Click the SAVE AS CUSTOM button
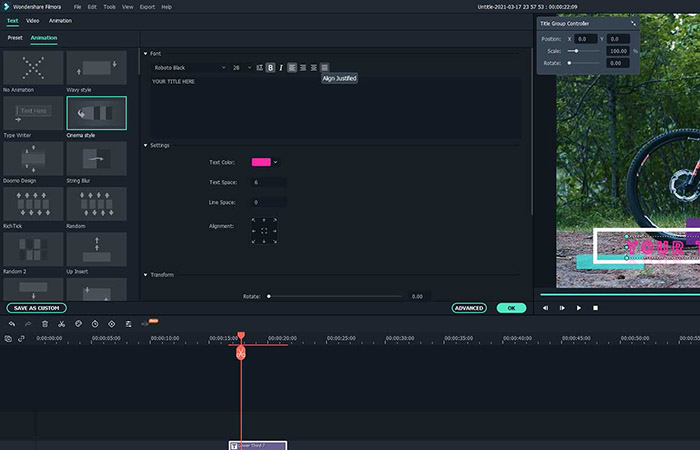 tap(37, 308)
